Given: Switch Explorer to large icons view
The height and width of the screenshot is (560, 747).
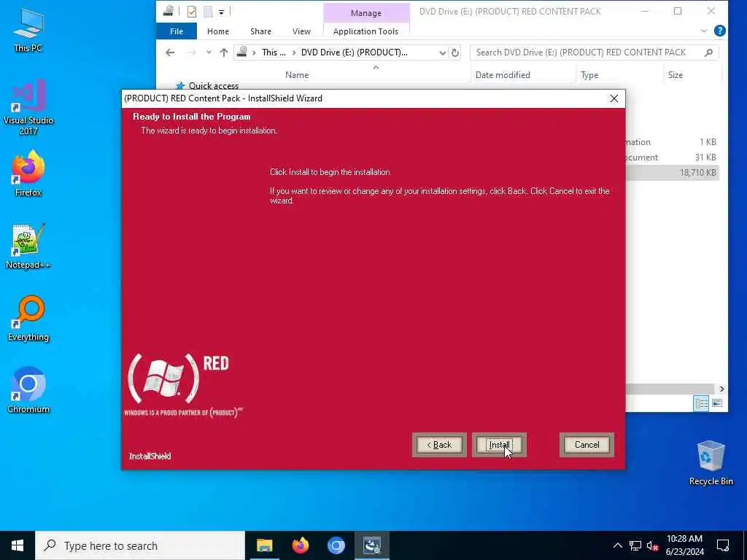Looking at the screenshot, I should tap(716, 403).
